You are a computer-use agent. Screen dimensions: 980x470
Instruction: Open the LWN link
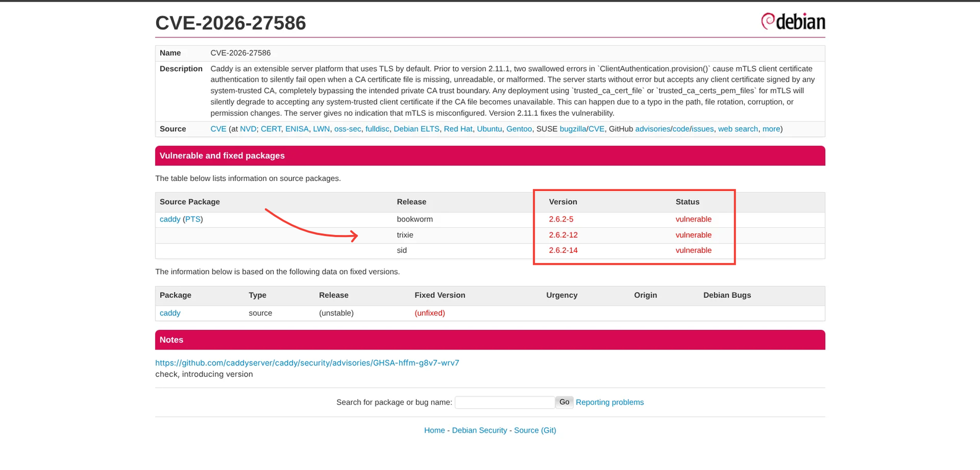(321, 129)
